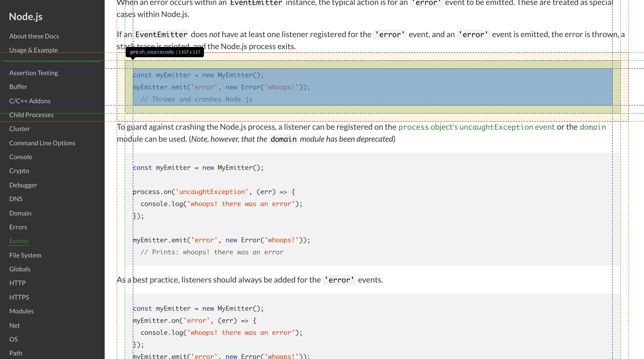Open About these Docs page
The image size is (644, 359).
pos(34,36)
